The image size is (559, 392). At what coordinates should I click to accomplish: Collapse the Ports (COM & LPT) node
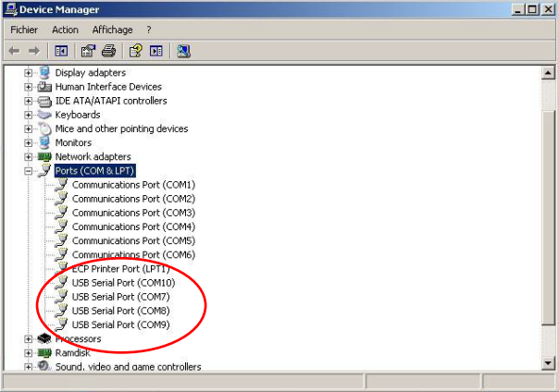29,171
